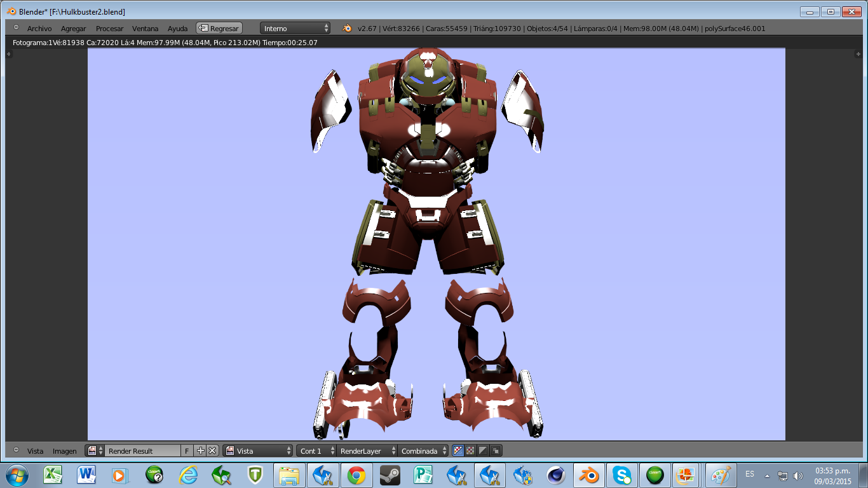Click the Lámparas:0/4 statistic
Viewport: 868px width, 488px height.
[597, 29]
